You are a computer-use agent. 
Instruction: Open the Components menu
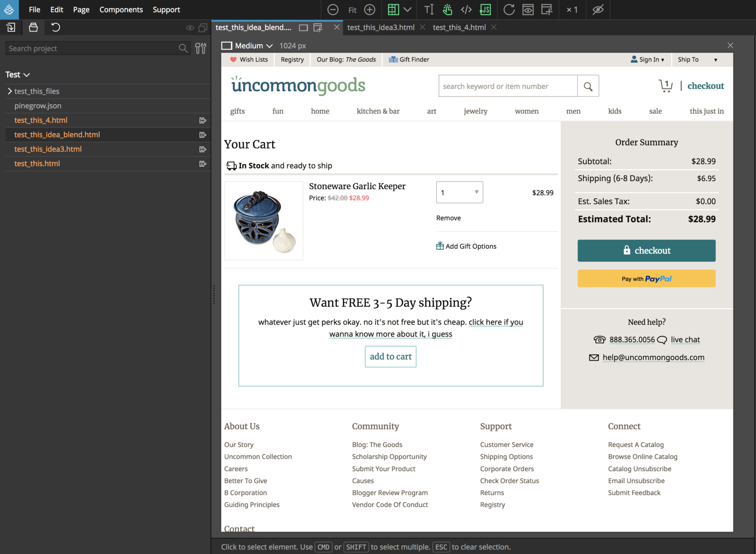121,9
